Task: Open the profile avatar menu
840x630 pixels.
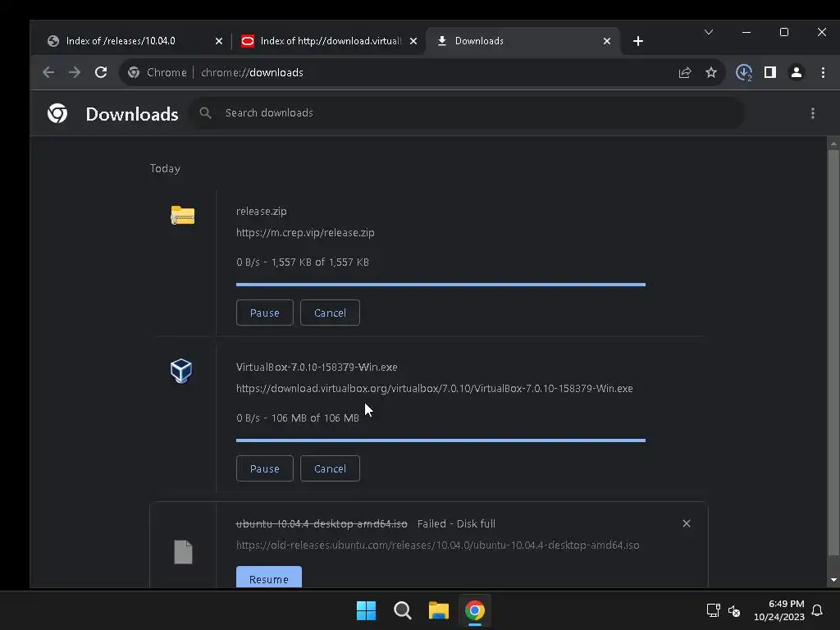Action: (x=797, y=72)
